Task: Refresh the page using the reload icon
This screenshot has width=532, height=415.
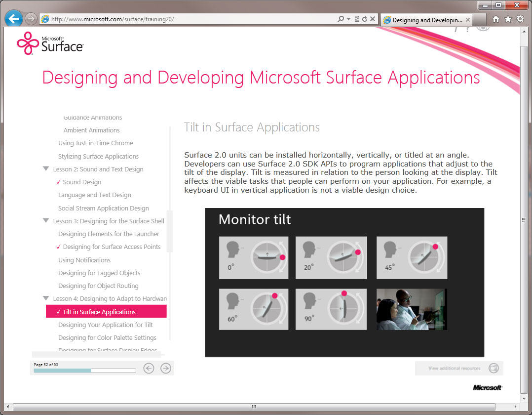Action: [x=365, y=19]
